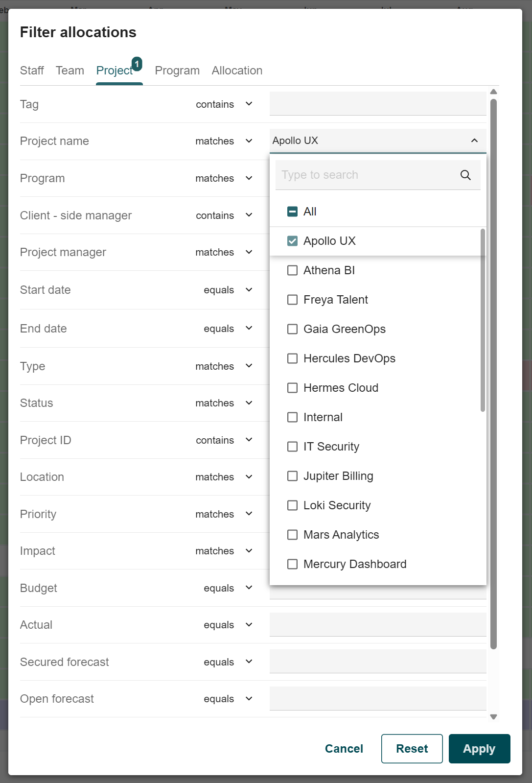
Task: Switch to the Allocation tab
Action: [x=237, y=71]
